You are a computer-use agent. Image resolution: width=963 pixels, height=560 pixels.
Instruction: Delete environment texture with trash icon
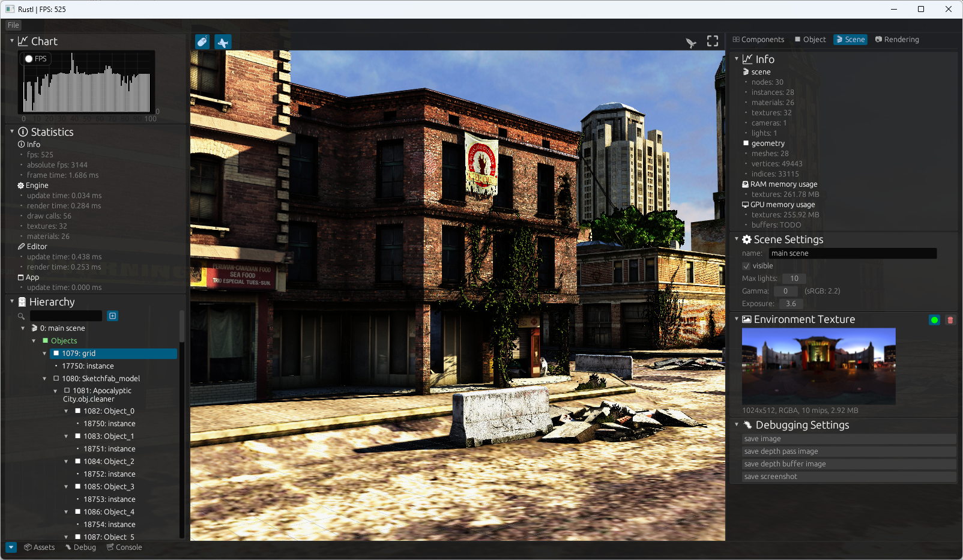(x=950, y=320)
